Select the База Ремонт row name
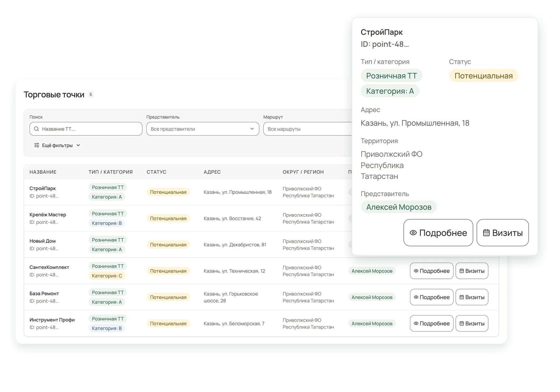The height and width of the screenshot is (392, 560). [44, 293]
